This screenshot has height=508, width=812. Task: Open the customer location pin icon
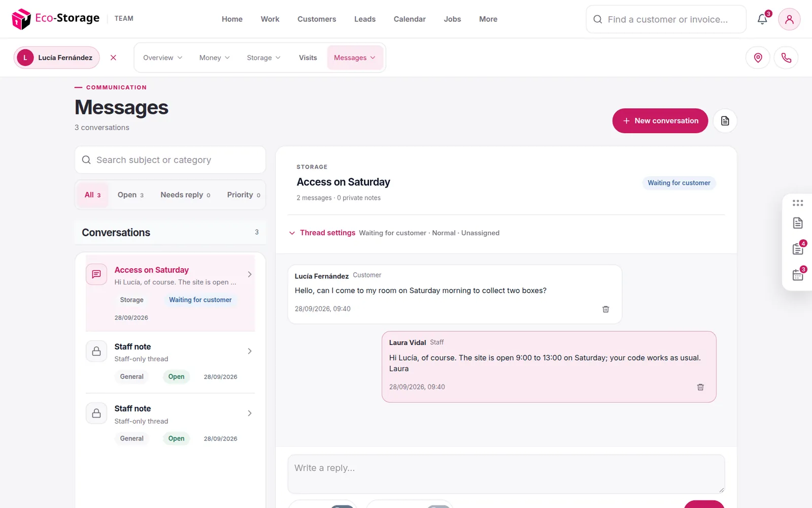(x=758, y=57)
